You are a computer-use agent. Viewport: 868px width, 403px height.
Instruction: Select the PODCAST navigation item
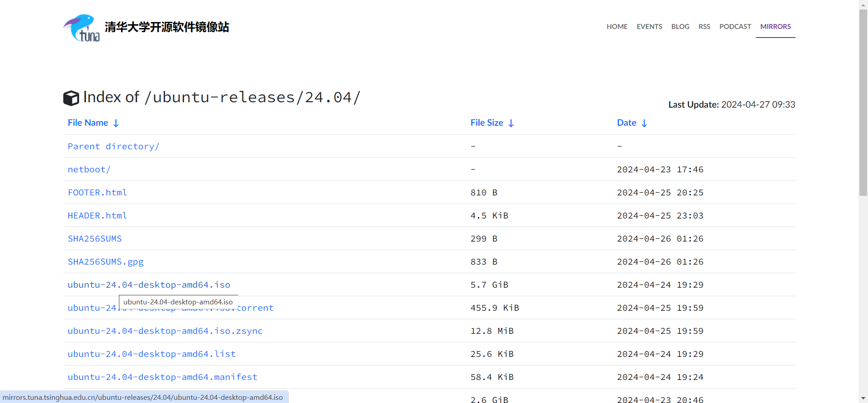(735, 27)
